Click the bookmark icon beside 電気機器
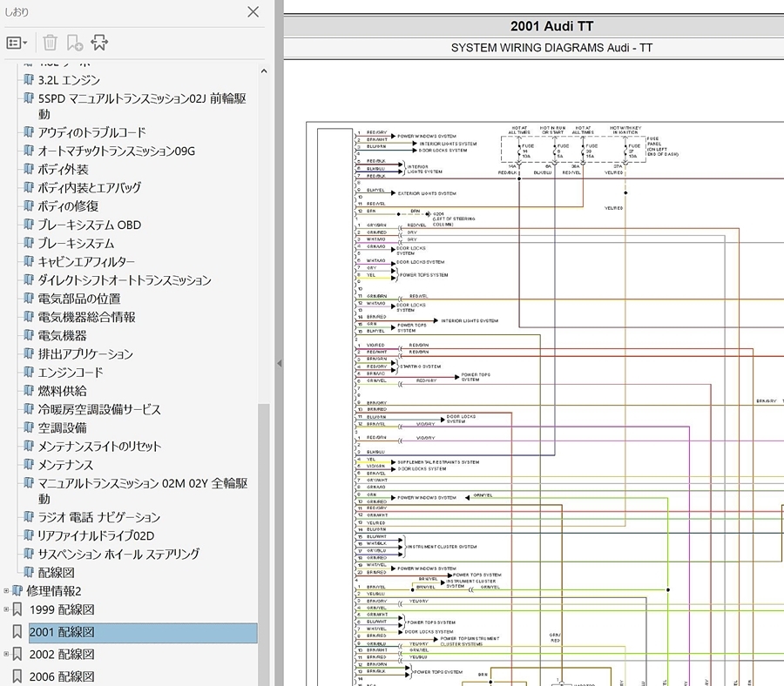The image size is (784, 686). (29, 335)
